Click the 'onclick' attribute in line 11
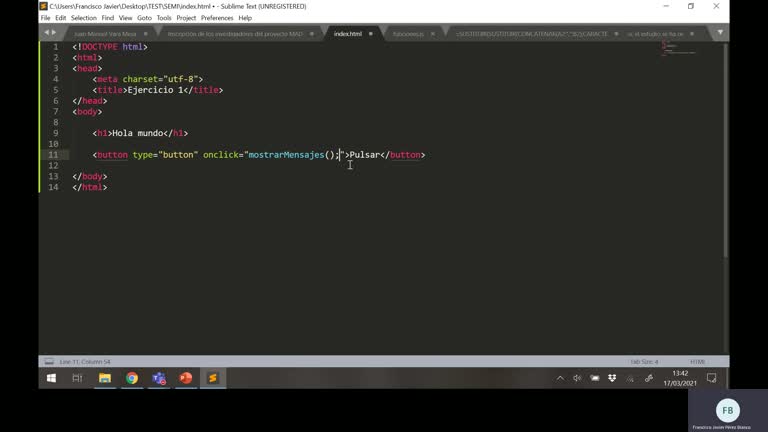The image size is (768, 432). (220, 155)
